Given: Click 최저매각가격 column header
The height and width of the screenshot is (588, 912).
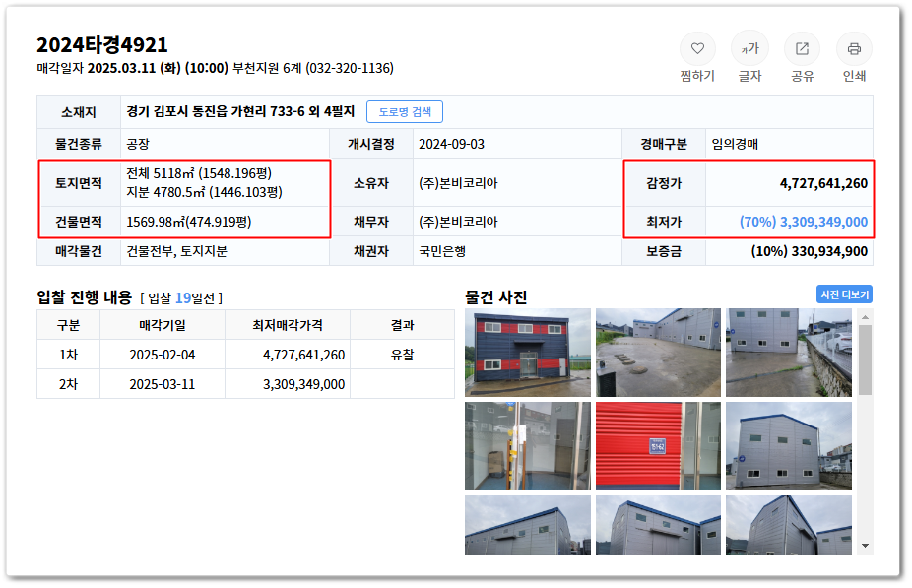Looking at the screenshot, I should (288, 325).
